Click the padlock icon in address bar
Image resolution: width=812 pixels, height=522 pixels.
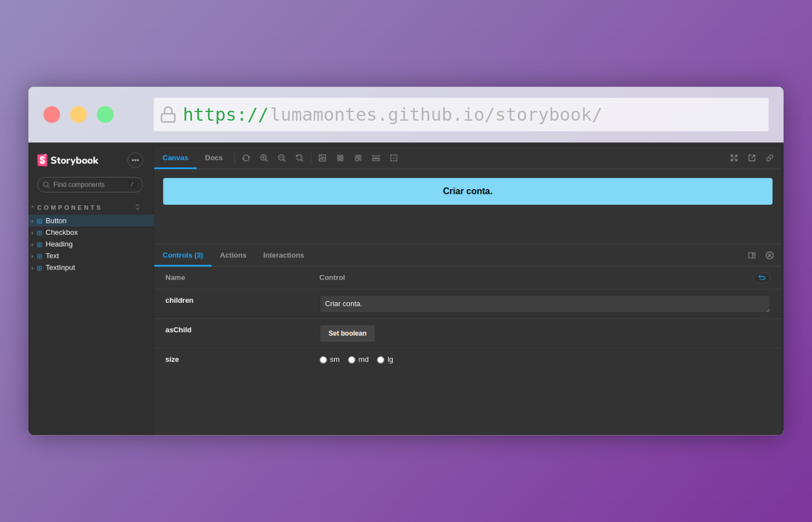pos(168,114)
